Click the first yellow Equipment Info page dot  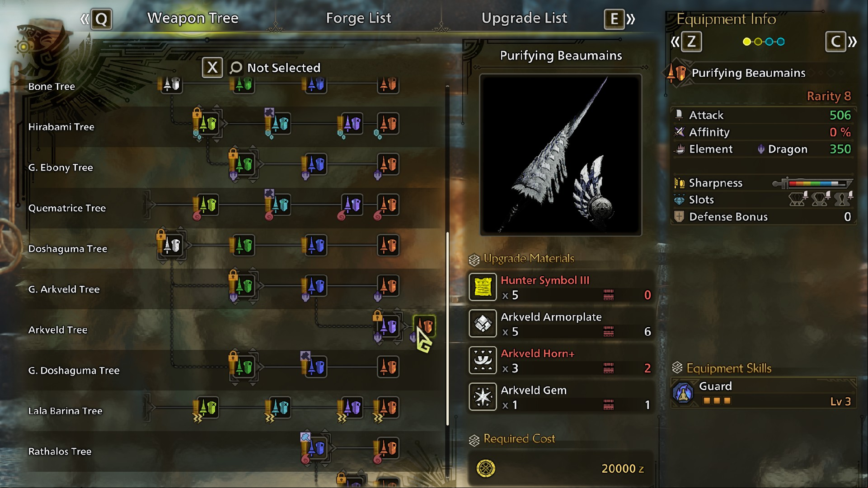(747, 42)
